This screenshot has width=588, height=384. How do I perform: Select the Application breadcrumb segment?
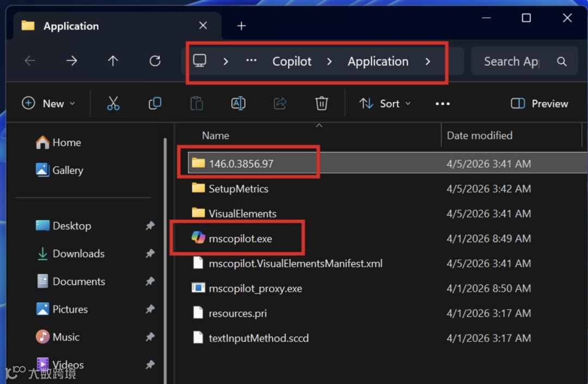tap(378, 61)
